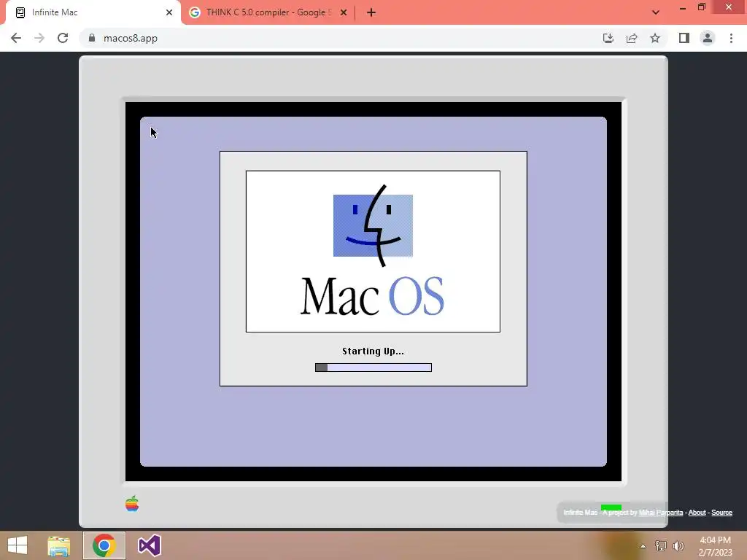Click the rainbow Apple logo
Image resolution: width=747 pixels, height=560 pixels.
[132, 503]
